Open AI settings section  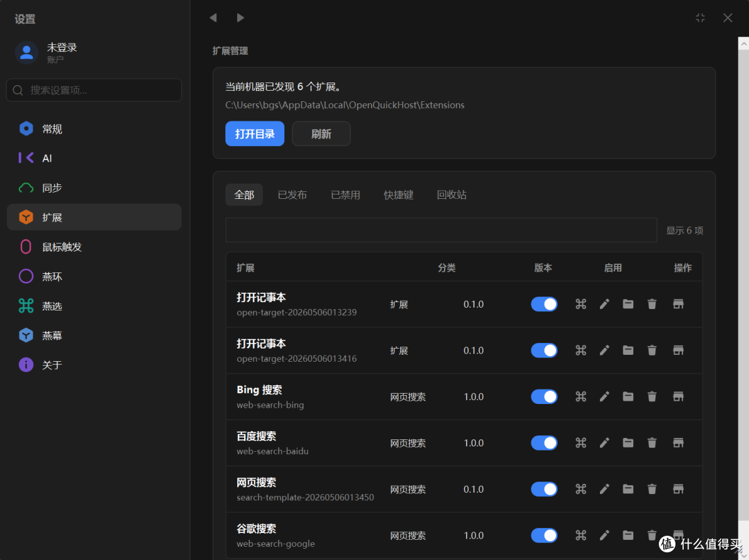[94, 158]
